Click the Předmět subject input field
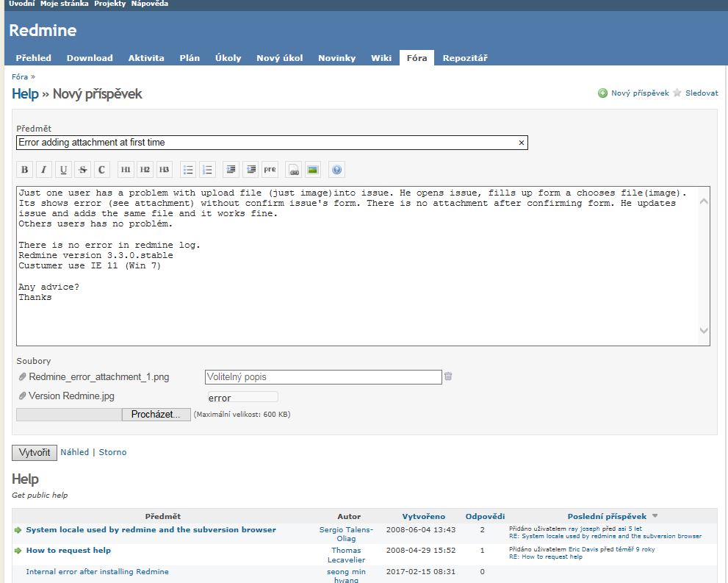The height and width of the screenshot is (583, 728). click(272, 143)
